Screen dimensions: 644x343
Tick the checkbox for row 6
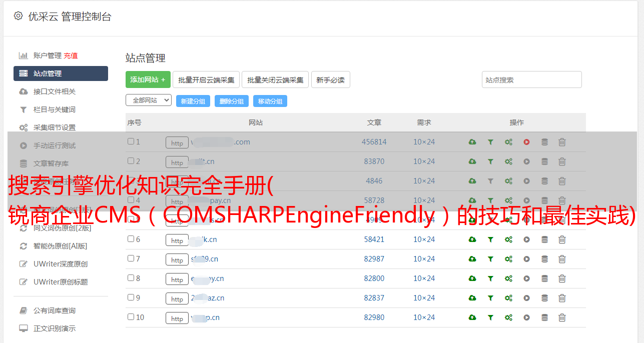pos(131,239)
